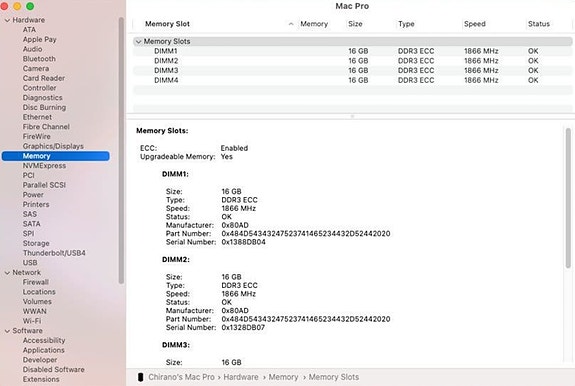Select Controller in the sidebar
Viewport: 575px width, 386px height.
point(40,88)
